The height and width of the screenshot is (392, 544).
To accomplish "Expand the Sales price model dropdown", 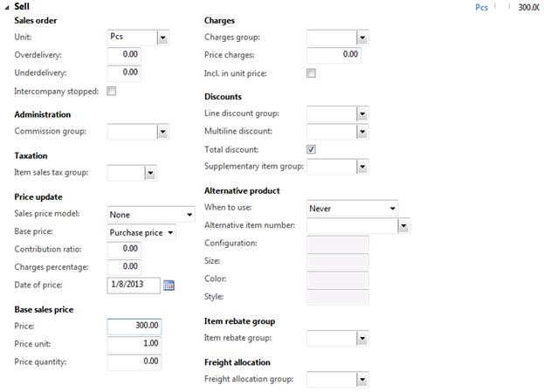I will tap(189, 215).
